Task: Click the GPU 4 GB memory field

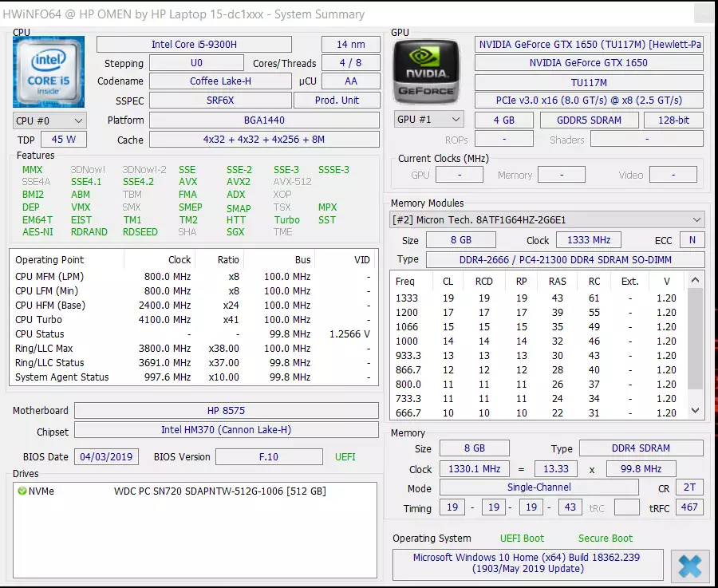Action: click(x=504, y=120)
